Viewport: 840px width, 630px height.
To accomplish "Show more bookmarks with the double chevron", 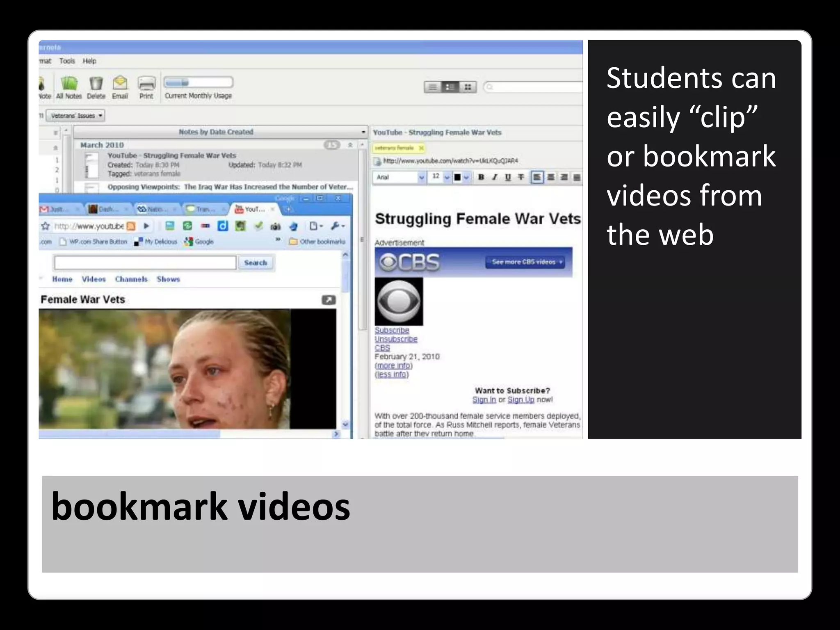I will pyautogui.click(x=278, y=240).
